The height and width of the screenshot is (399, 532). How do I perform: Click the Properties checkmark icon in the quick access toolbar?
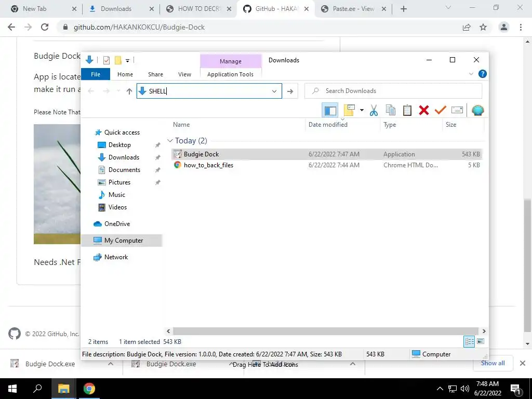[106, 60]
